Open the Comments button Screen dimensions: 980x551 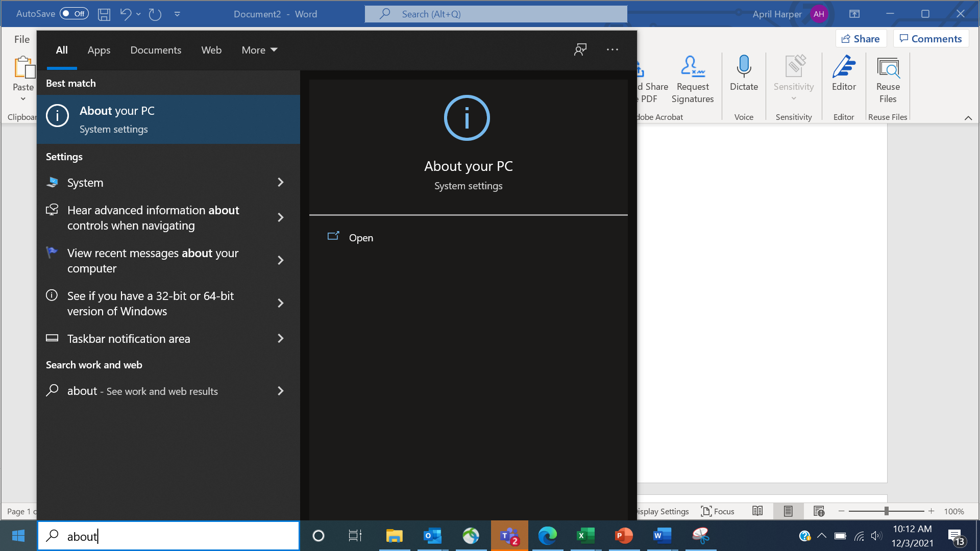tap(930, 39)
